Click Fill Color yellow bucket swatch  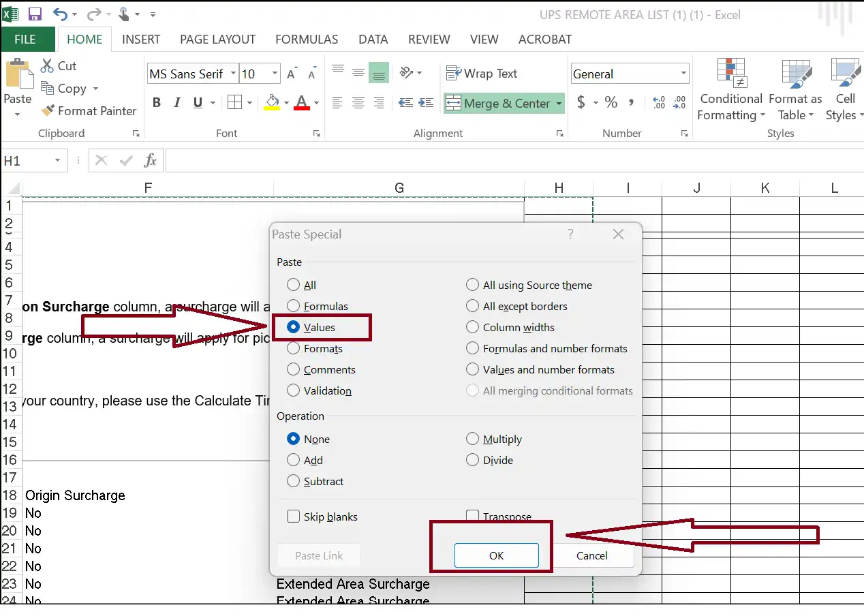tap(272, 103)
